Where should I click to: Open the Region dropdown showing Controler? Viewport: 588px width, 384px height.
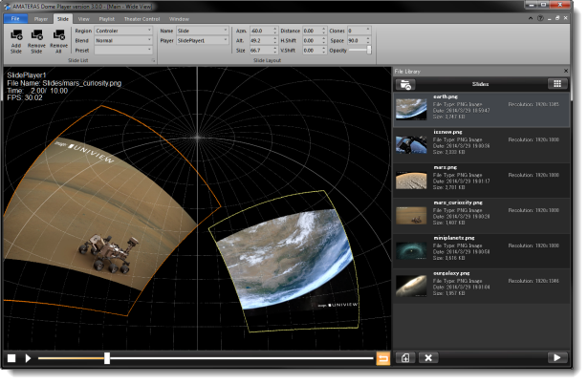(123, 31)
